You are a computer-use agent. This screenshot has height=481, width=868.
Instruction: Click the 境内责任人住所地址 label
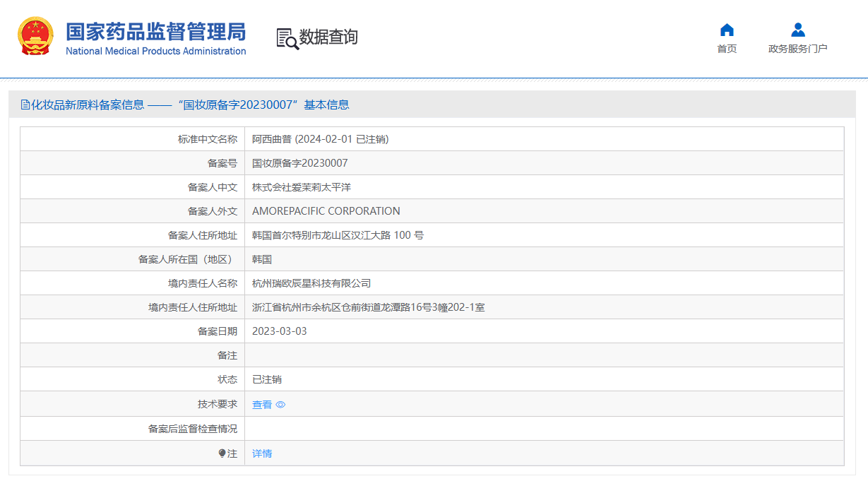pos(193,307)
